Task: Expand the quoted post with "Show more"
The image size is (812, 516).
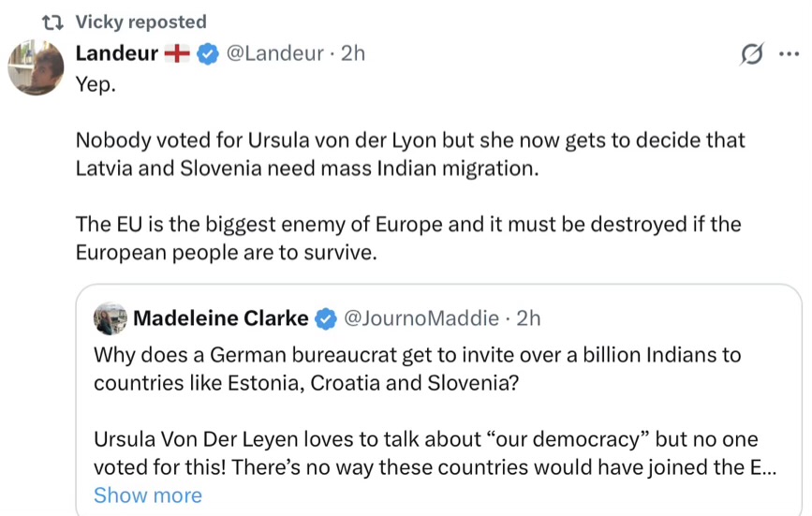Action: click(147, 495)
